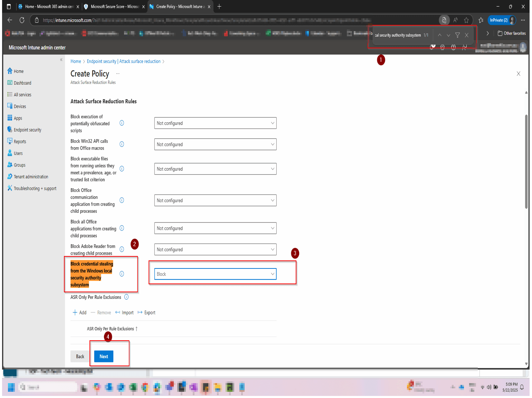
Task: Open Other favorites folder
Action: pos(512,34)
